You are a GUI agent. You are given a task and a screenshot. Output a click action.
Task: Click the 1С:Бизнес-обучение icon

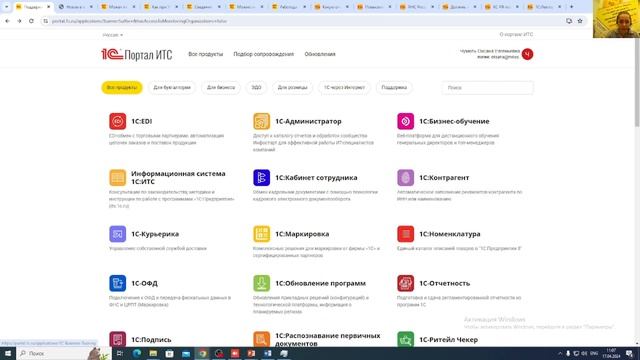pos(406,121)
